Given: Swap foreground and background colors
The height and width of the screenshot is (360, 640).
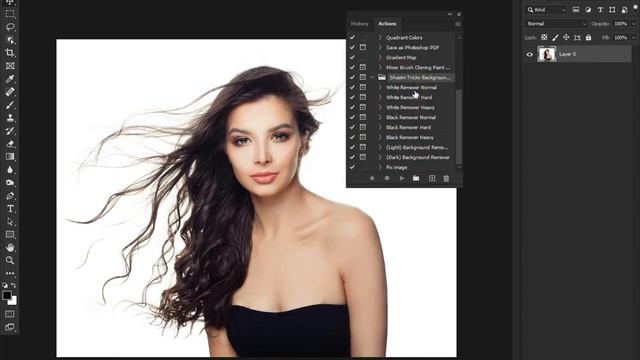Looking at the screenshot, I should tap(14, 285).
